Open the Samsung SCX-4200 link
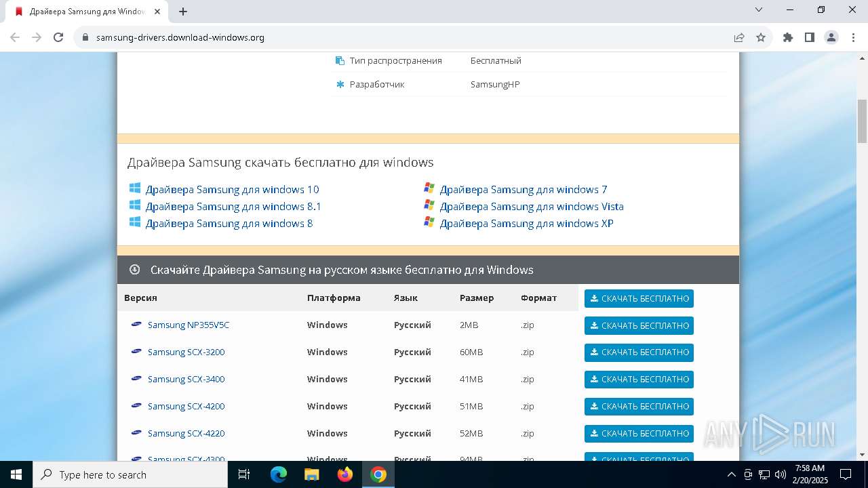This screenshot has width=868, height=488. pos(186,406)
